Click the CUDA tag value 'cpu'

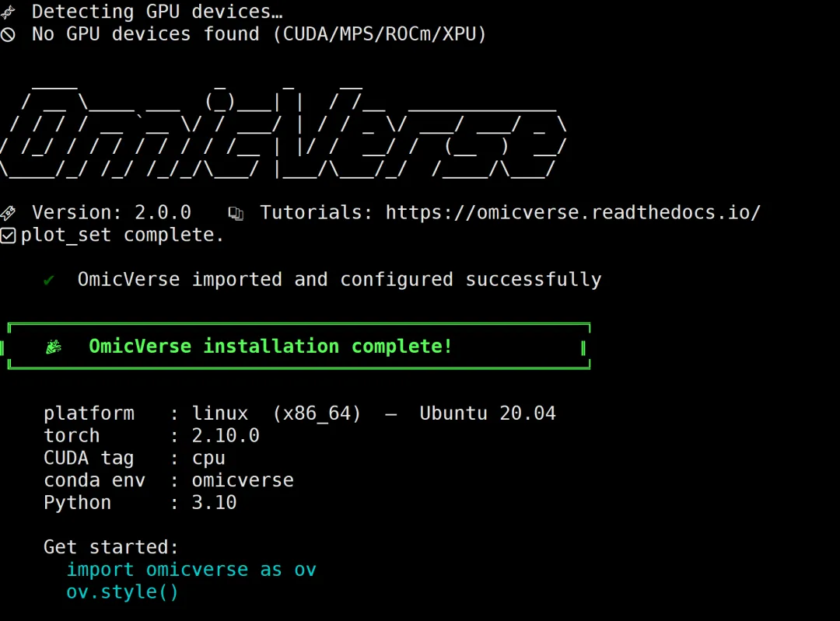(x=208, y=459)
